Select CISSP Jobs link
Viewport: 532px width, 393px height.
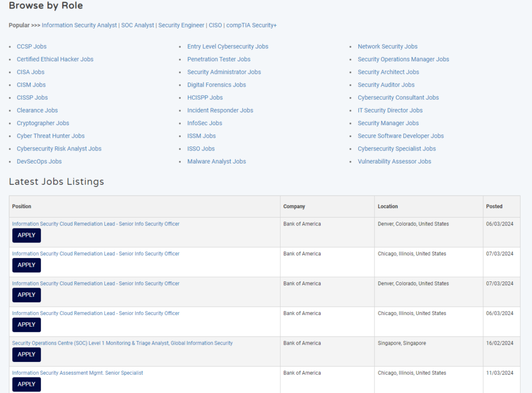pos(32,98)
